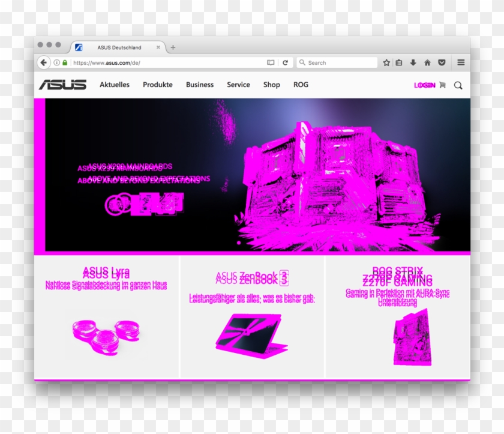The image size is (504, 434).
Task: Open the Aktuelles menu
Action: click(x=115, y=85)
